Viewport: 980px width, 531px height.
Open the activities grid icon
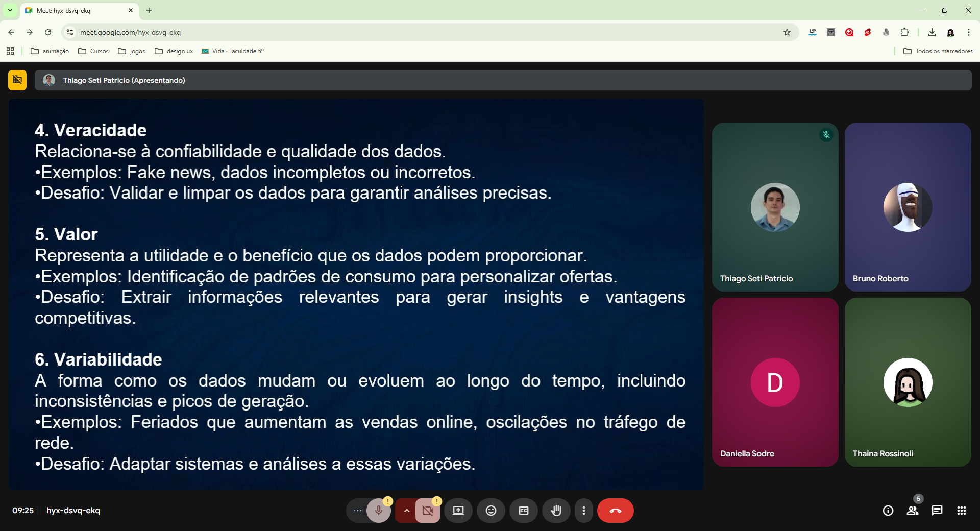coord(962,511)
